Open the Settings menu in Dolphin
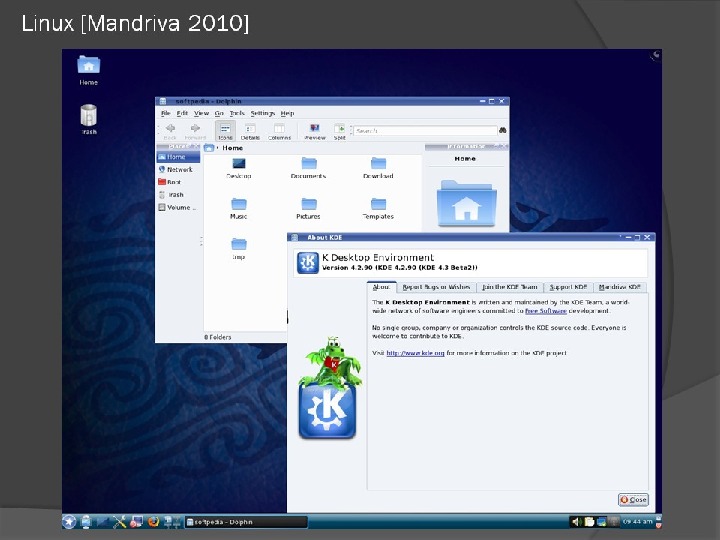This screenshot has width=720, height=540. pos(263,113)
